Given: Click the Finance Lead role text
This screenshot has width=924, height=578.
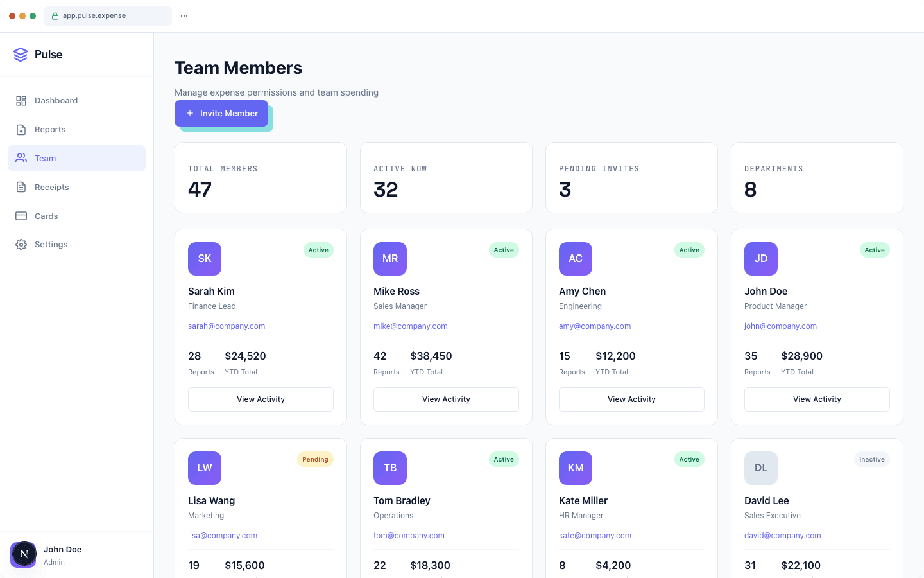Looking at the screenshot, I should point(212,306).
